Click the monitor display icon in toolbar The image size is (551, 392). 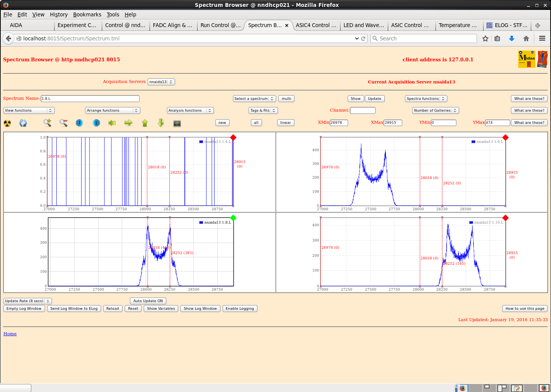tap(177, 123)
